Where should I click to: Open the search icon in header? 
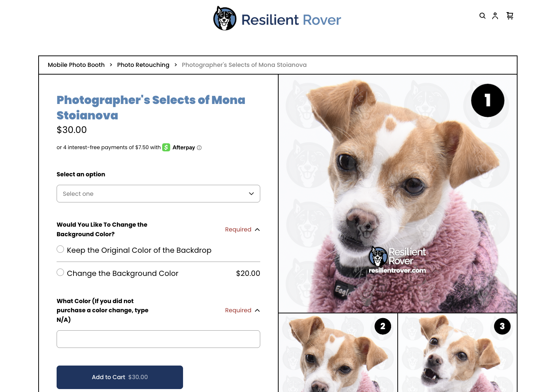click(482, 16)
